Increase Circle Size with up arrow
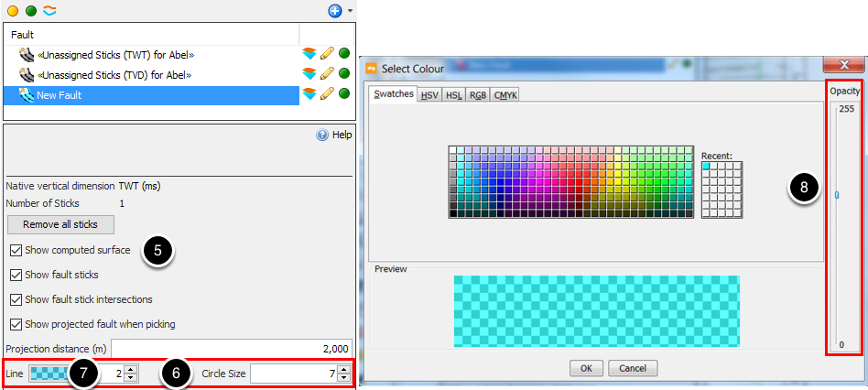Viewport: 868px width, 390px height. (344, 370)
